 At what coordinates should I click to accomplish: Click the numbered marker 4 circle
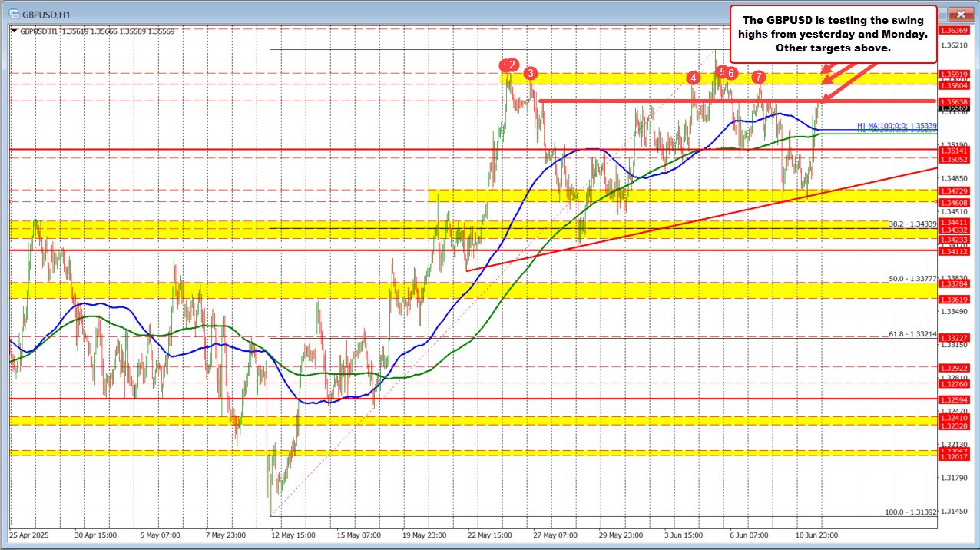695,78
